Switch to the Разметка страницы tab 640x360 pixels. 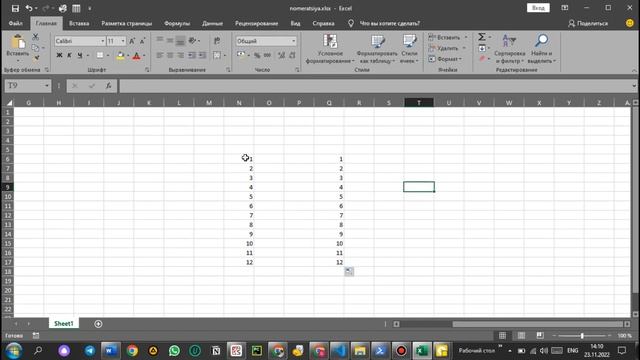pos(127,23)
